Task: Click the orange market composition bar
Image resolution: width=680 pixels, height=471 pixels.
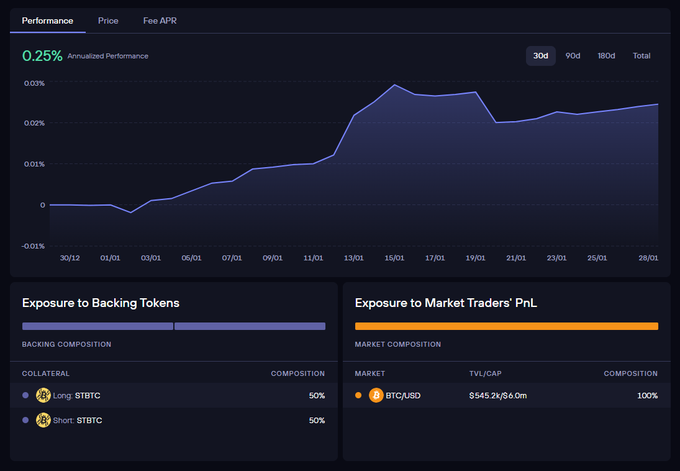Action: [506, 326]
